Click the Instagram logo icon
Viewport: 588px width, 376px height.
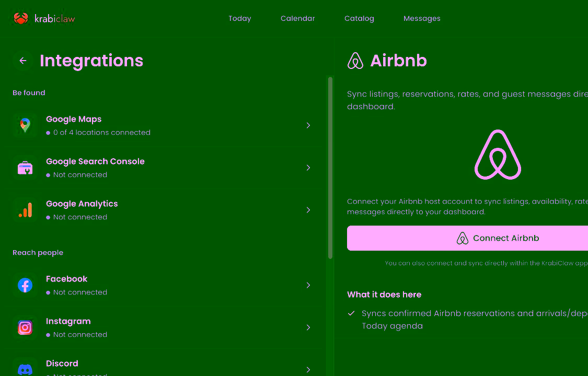point(25,327)
